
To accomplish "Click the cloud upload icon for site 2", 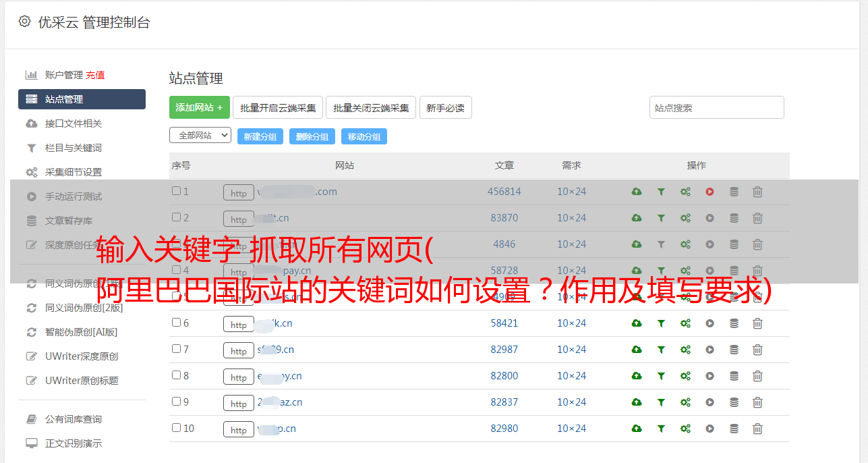I will tap(637, 218).
